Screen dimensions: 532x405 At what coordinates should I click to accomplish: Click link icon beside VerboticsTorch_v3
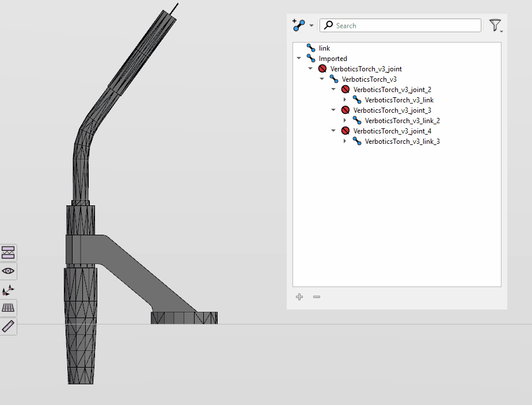point(334,79)
